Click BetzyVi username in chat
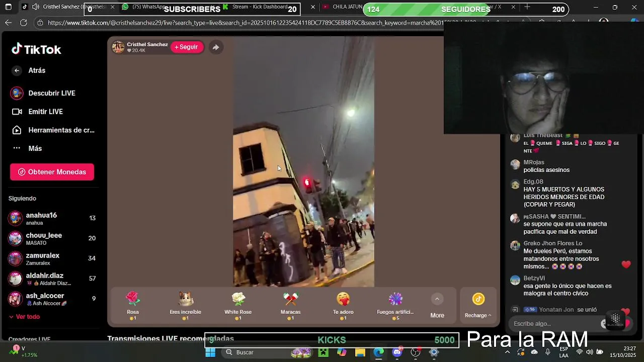This screenshot has height=362, width=644. pyautogui.click(x=534, y=278)
